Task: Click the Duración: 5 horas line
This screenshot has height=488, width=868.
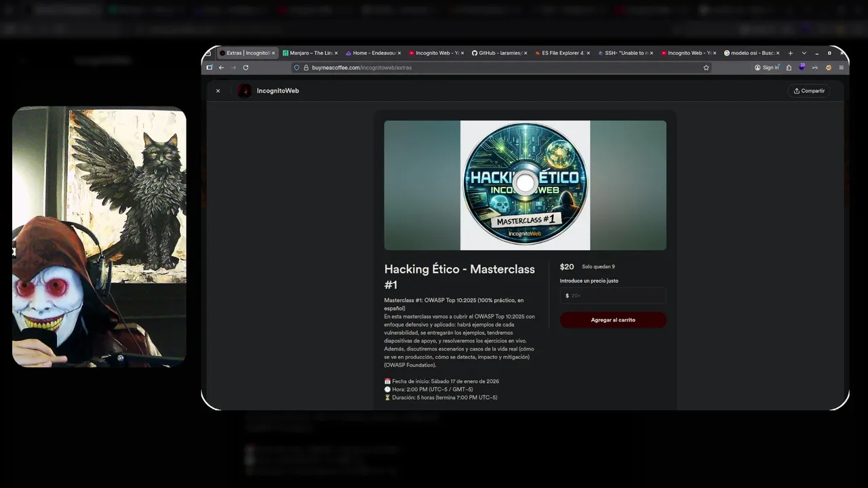Action: coord(441,398)
